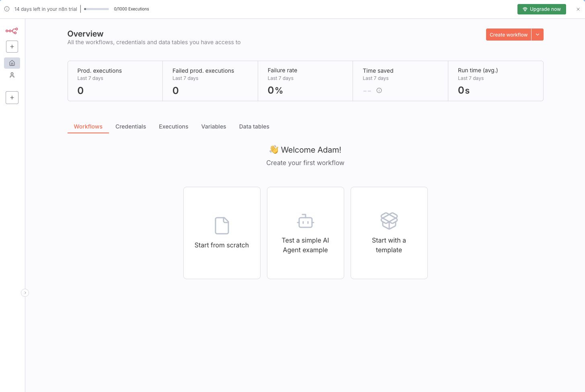Pick the Start with a template card

[389, 233]
